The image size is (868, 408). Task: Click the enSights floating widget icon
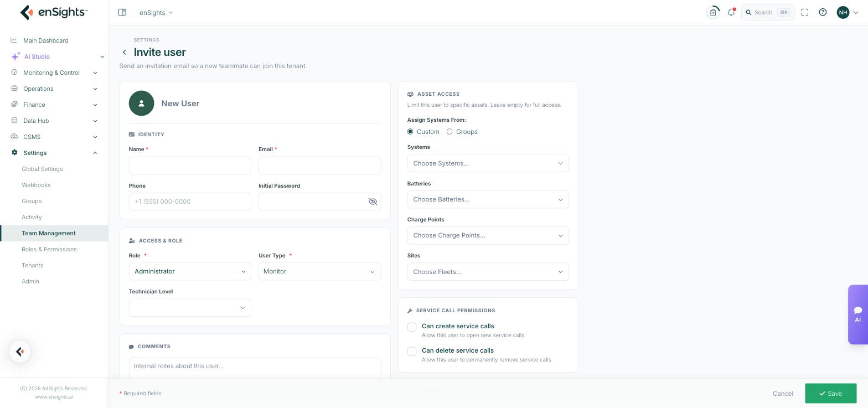[20, 352]
